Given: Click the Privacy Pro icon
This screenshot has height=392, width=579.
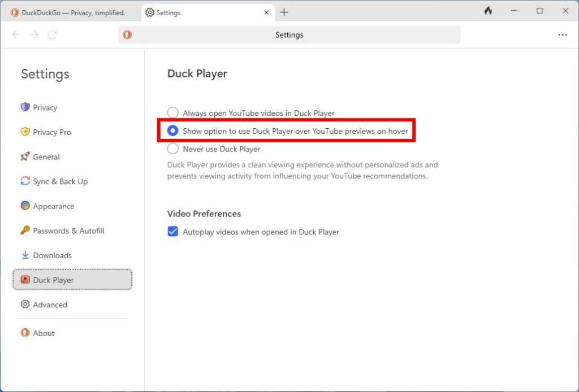Looking at the screenshot, I should click(25, 132).
